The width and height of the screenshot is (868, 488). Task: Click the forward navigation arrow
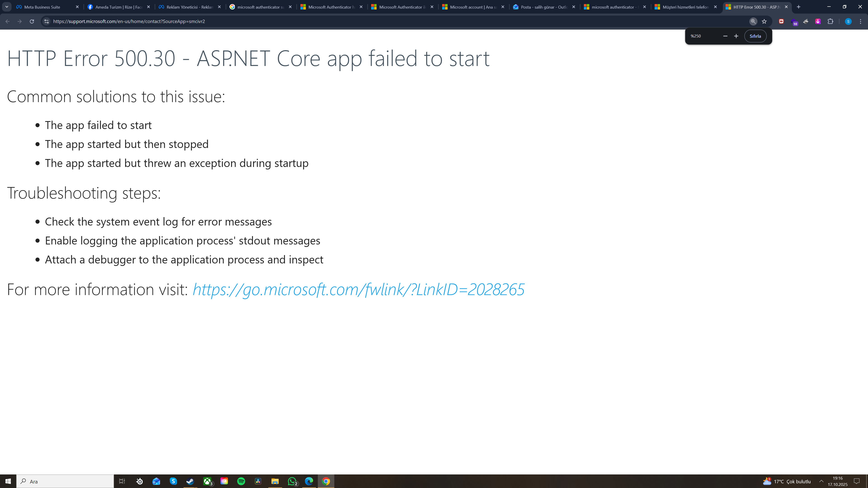click(x=19, y=21)
